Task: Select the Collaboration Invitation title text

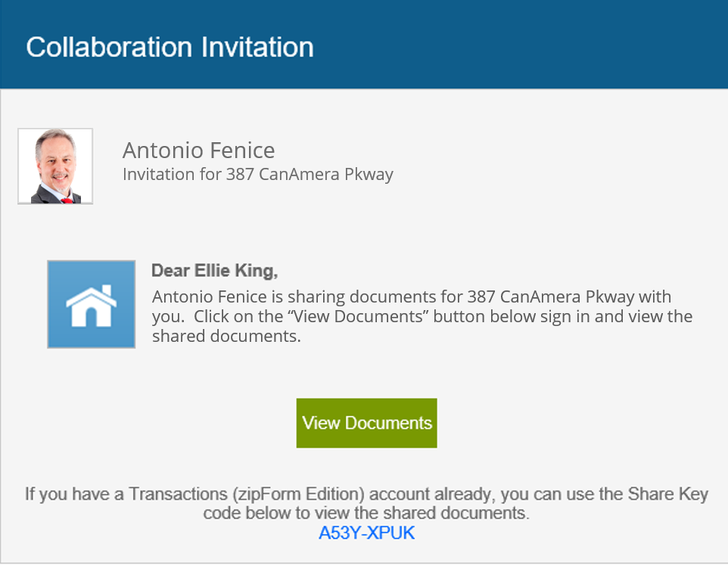Action: 170,46
